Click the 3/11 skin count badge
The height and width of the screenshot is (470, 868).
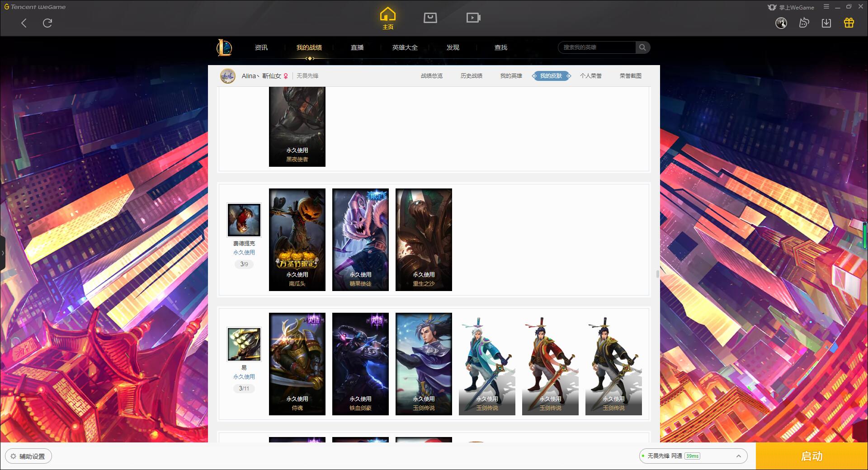coord(244,388)
